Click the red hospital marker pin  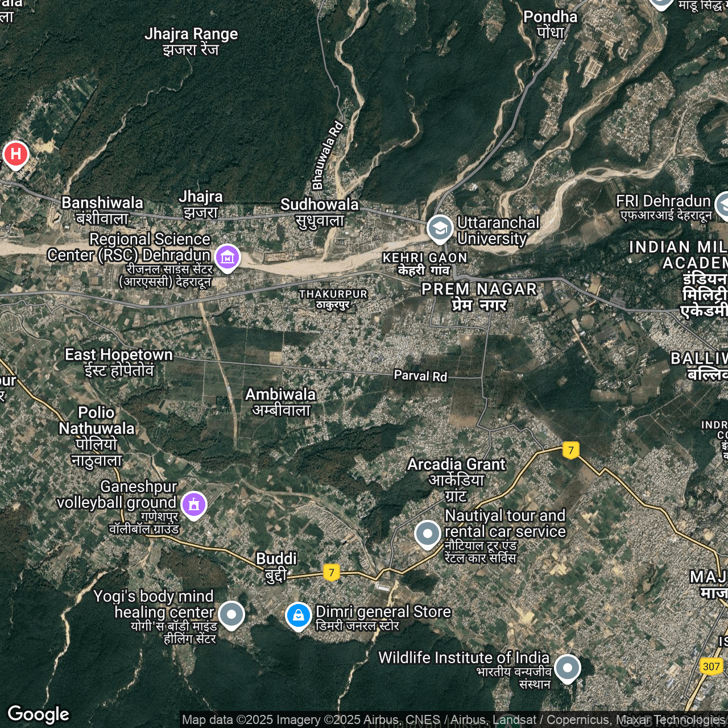(x=16, y=154)
